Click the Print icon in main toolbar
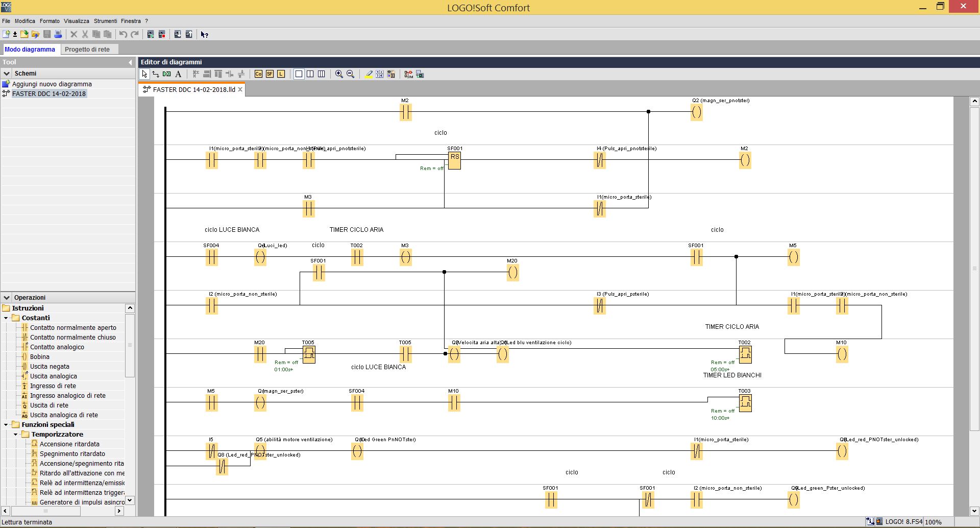This screenshot has width=980, height=528. (x=58, y=34)
